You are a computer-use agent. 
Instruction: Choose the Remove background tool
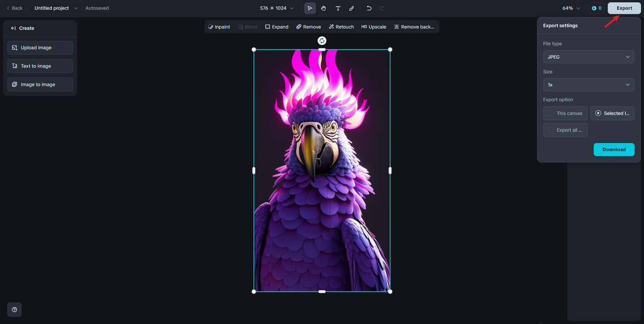(414, 27)
